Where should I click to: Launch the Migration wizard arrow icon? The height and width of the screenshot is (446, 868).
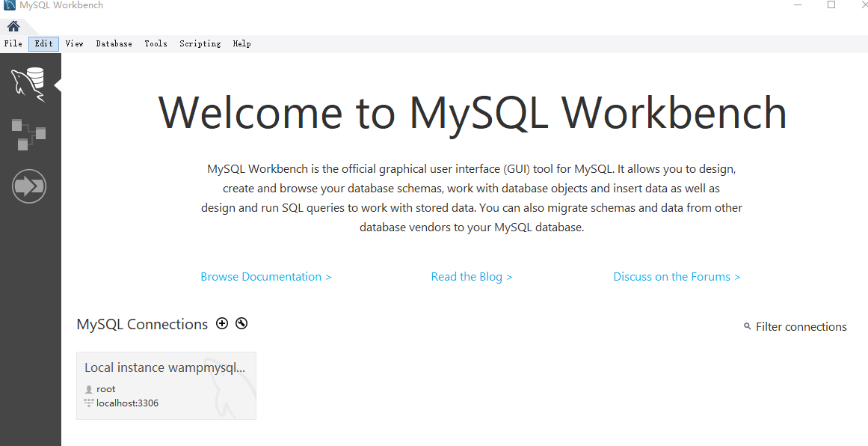pos(29,186)
